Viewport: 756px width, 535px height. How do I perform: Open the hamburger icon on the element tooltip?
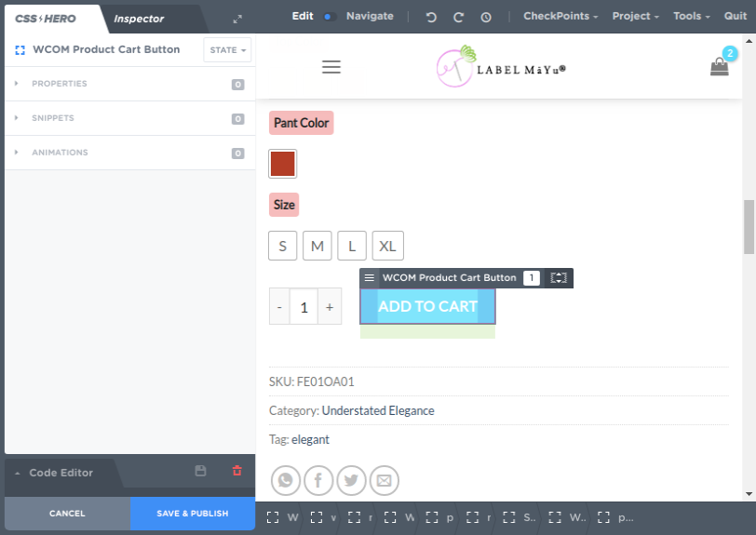pyautogui.click(x=370, y=278)
